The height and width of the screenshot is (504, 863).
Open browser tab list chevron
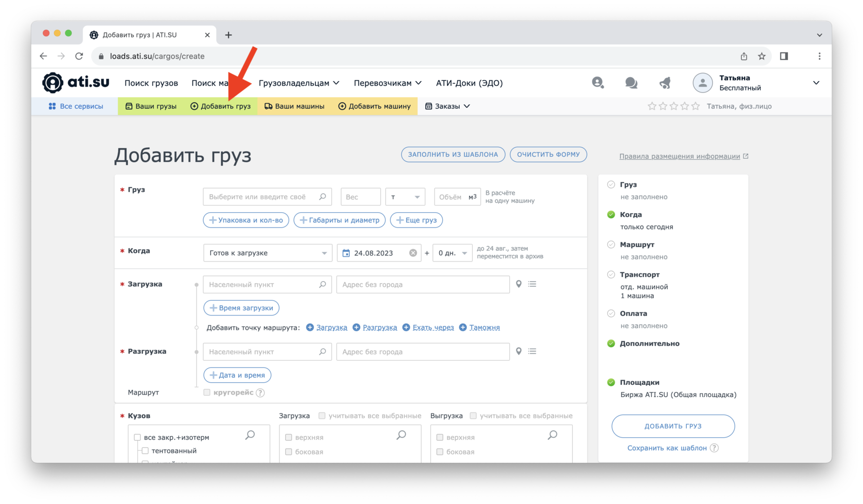[x=819, y=35]
